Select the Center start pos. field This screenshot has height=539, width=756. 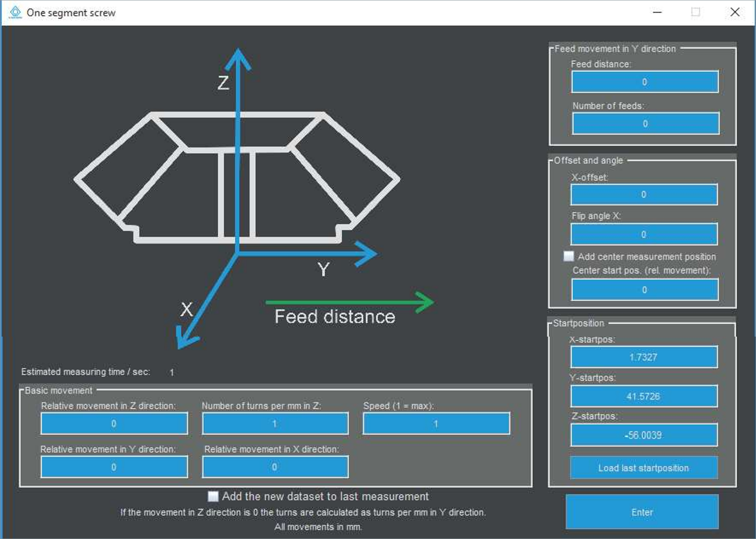644,290
